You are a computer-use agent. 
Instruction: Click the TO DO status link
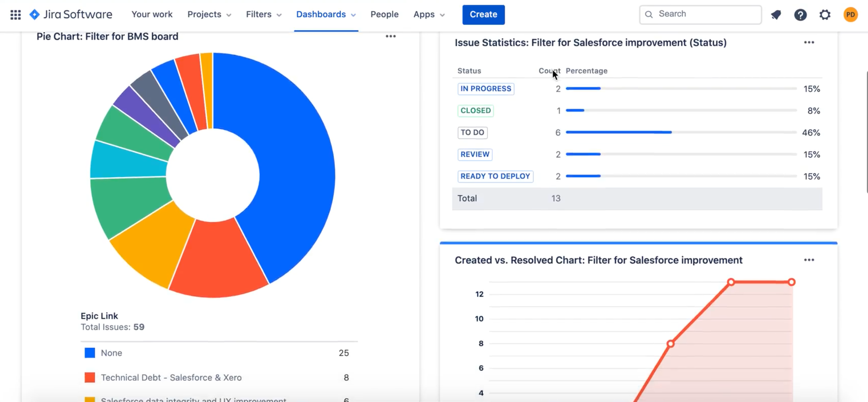(472, 133)
